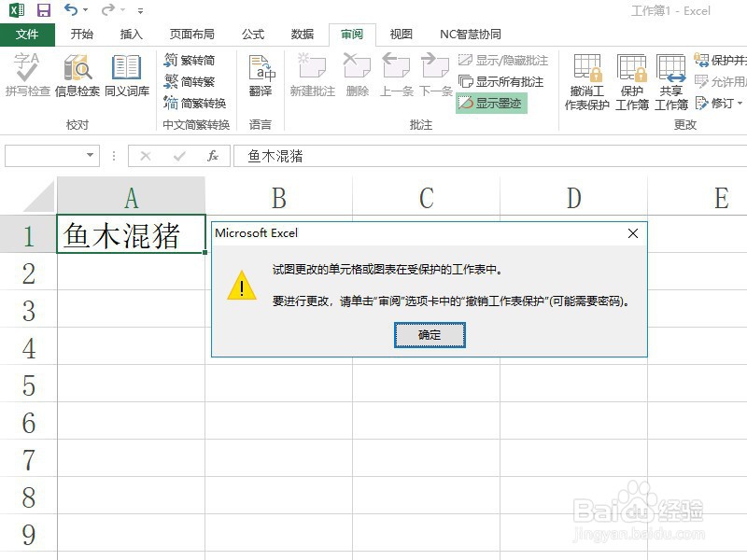Image resolution: width=747 pixels, height=560 pixels.
Task: Click cell A1 containing 鱼木混猪
Action: [x=131, y=234]
